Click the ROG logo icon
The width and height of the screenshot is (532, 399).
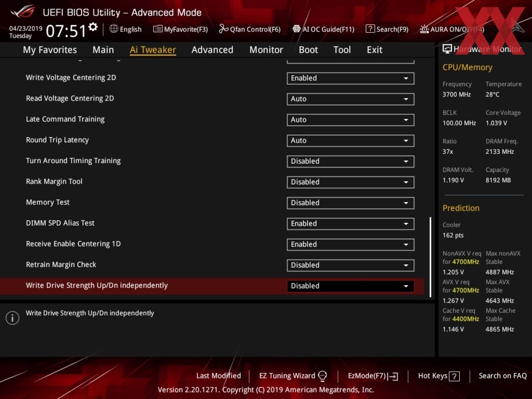coord(23,12)
